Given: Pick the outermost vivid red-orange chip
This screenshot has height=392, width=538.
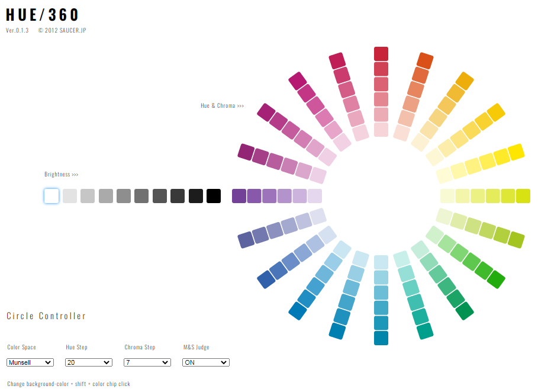Looking at the screenshot, I should coord(425,60).
